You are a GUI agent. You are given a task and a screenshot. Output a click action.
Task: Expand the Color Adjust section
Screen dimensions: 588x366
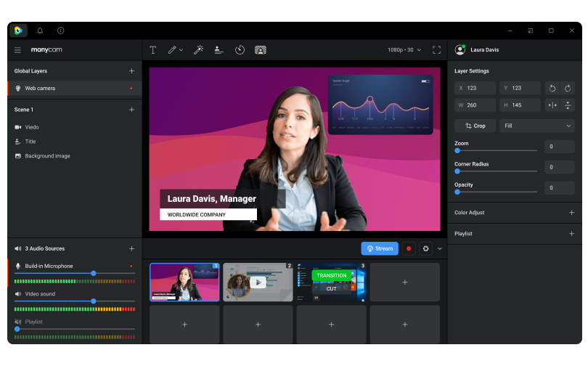[x=571, y=213]
